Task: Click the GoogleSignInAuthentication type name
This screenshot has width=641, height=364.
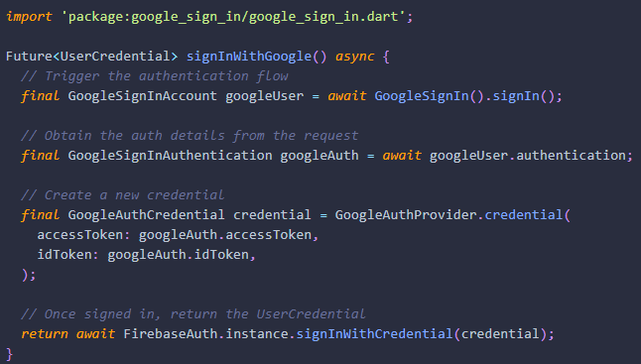Action: coord(170,156)
